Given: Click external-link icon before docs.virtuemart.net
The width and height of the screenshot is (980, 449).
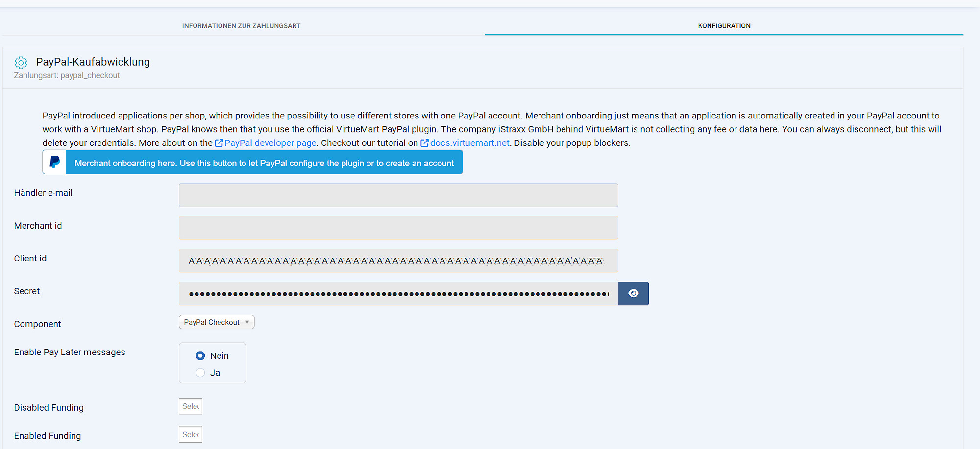Looking at the screenshot, I should click(x=424, y=143).
